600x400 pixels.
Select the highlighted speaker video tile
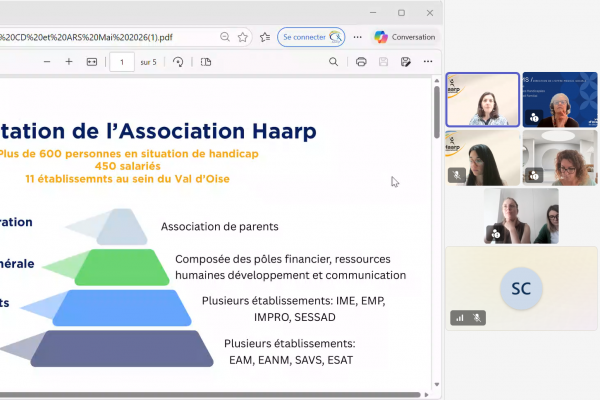tap(483, 100)
